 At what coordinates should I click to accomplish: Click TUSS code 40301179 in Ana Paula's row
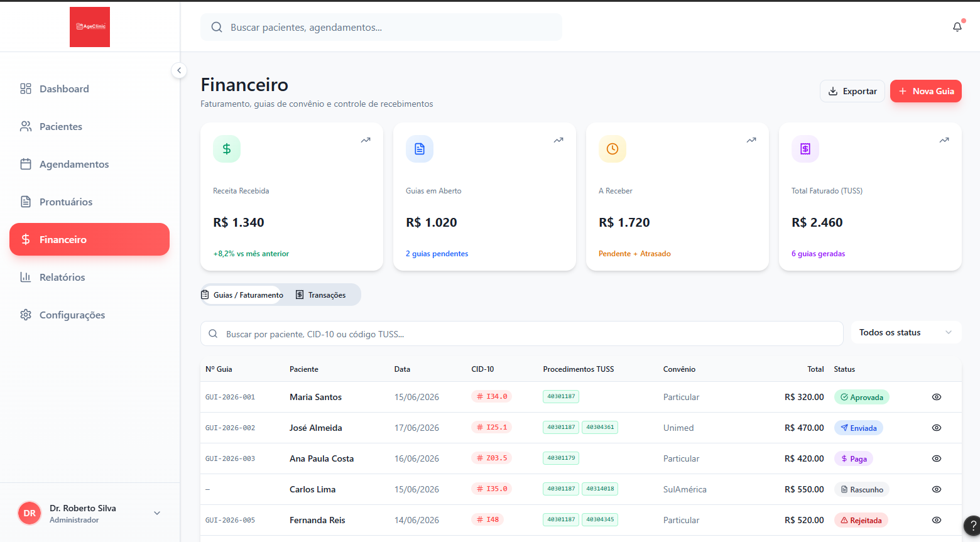(x=561, y=458)
